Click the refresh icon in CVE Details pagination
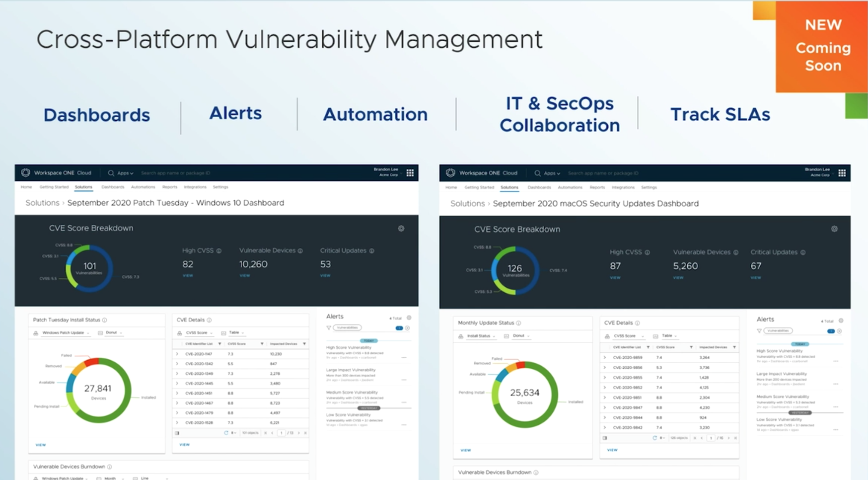Viewport: 868px width, 480px height. coord(227,432)
